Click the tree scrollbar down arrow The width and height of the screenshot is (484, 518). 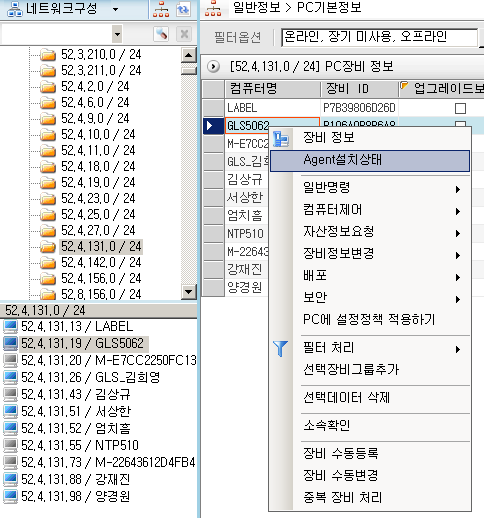click(x=188, y=292)
